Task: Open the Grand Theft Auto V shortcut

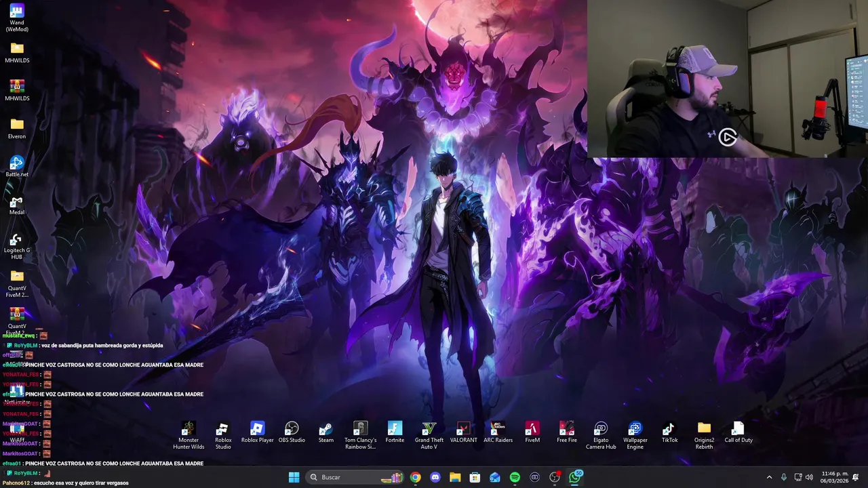Action: coord(429,435)
